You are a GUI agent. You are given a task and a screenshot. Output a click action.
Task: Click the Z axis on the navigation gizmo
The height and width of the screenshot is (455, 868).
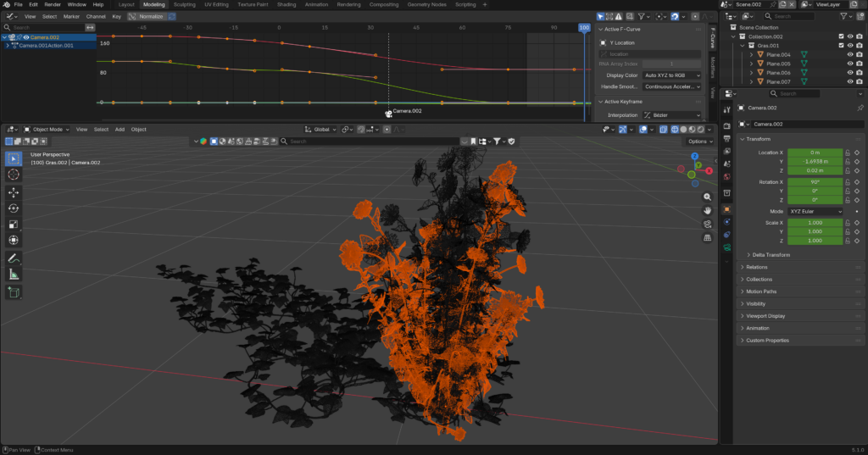tap(695, 157)
